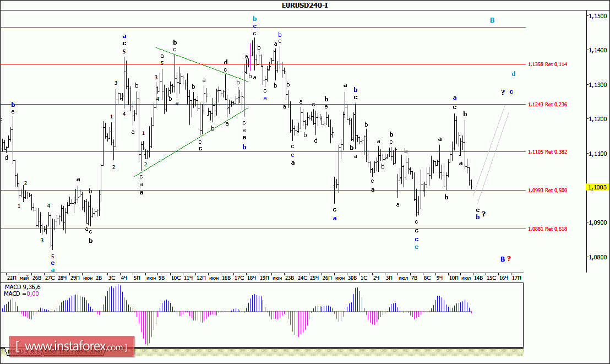Click the май date label
Image resolution: width=610 pixels, height=364 pixels.
pyautogui.click(x=24, y=278)
